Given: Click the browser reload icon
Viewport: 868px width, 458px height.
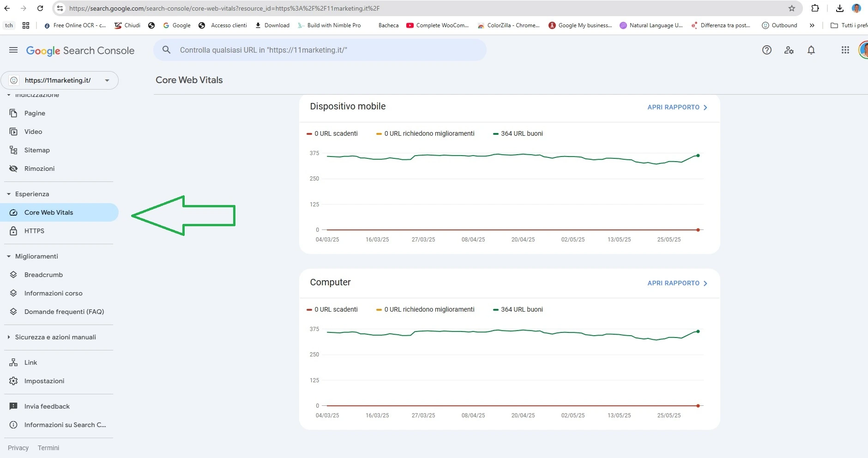Looking at the screenshot, I should coord(40,8).
